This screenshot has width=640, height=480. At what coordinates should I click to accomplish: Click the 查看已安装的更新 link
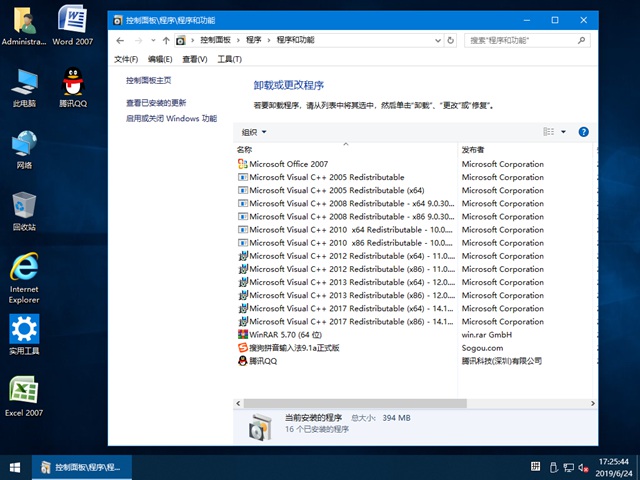click(x=156, y=102)
